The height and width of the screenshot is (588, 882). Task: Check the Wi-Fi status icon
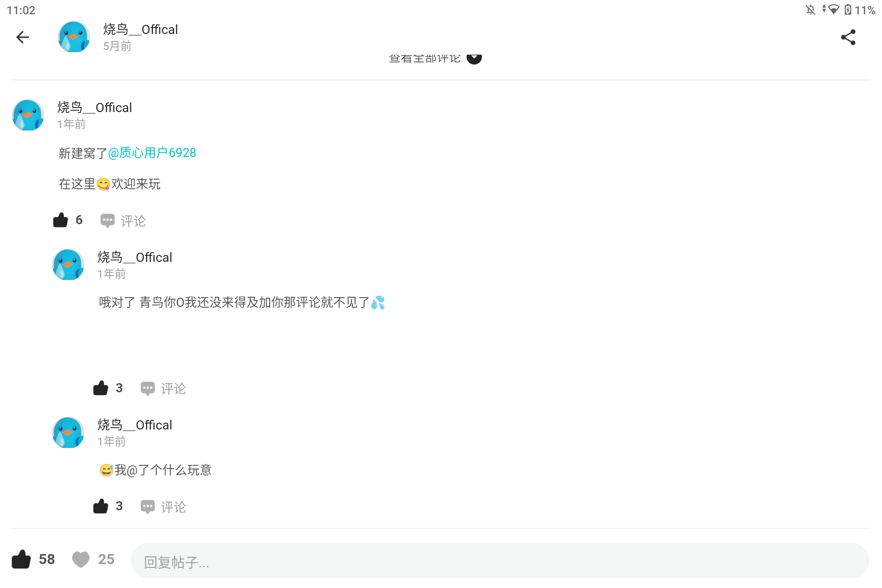[833, 10]
